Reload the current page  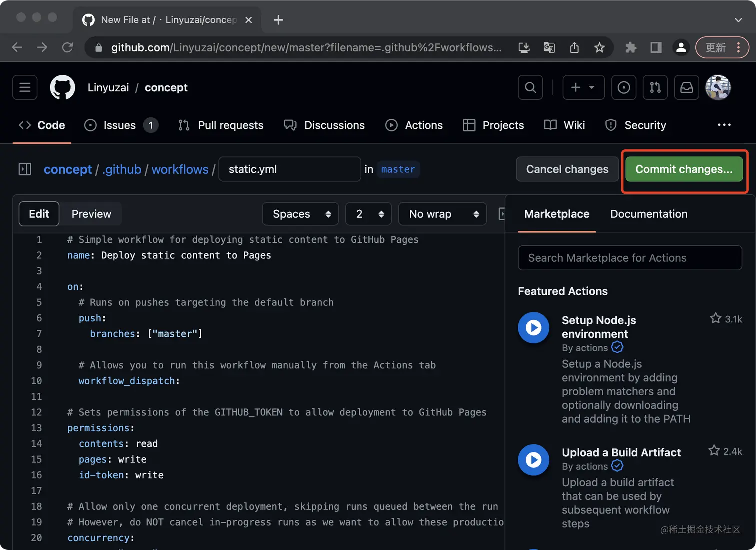click(67, 47)
